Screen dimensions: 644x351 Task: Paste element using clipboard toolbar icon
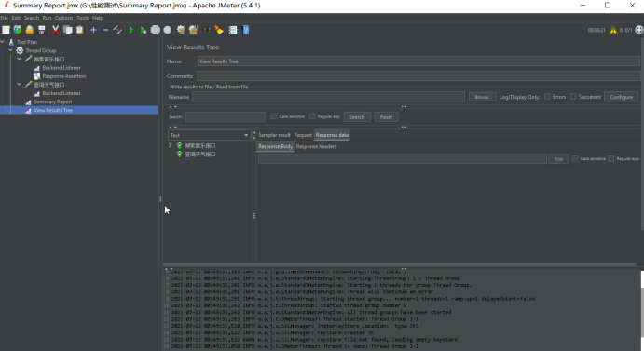79,30
